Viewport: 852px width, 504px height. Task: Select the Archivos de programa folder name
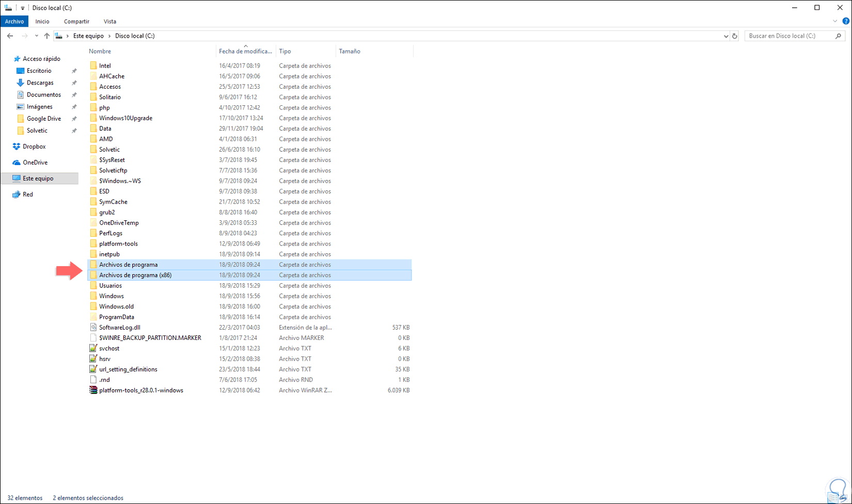[x=129, y=265]
